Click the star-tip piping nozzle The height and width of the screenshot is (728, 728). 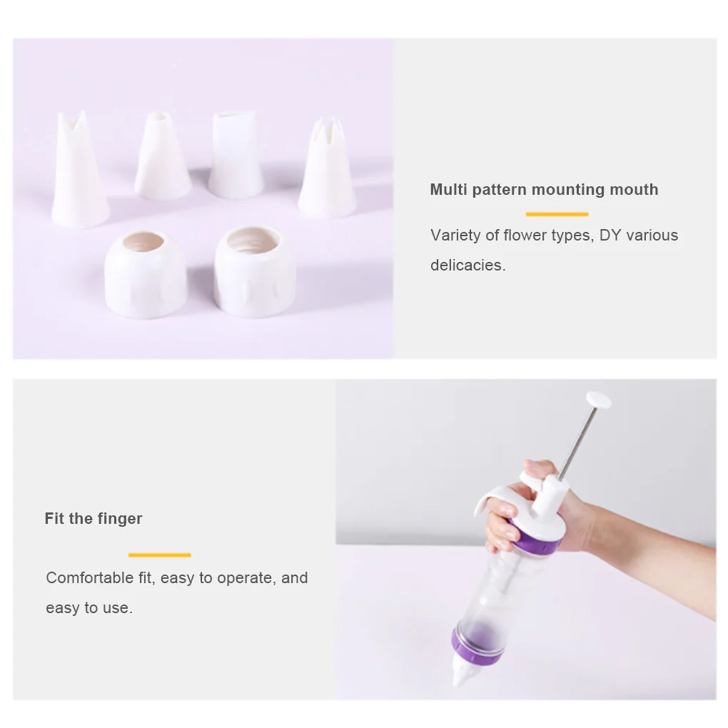pos(326,167)
